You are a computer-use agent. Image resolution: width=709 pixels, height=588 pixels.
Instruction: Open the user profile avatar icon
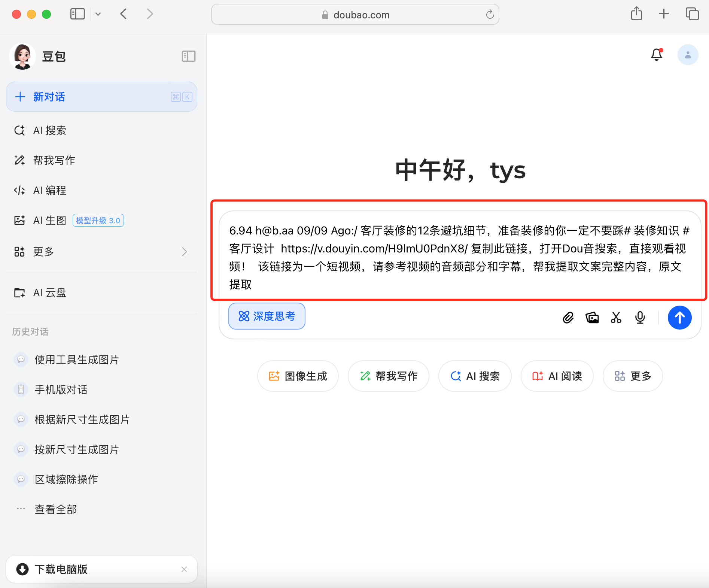(x=688, y=55)
